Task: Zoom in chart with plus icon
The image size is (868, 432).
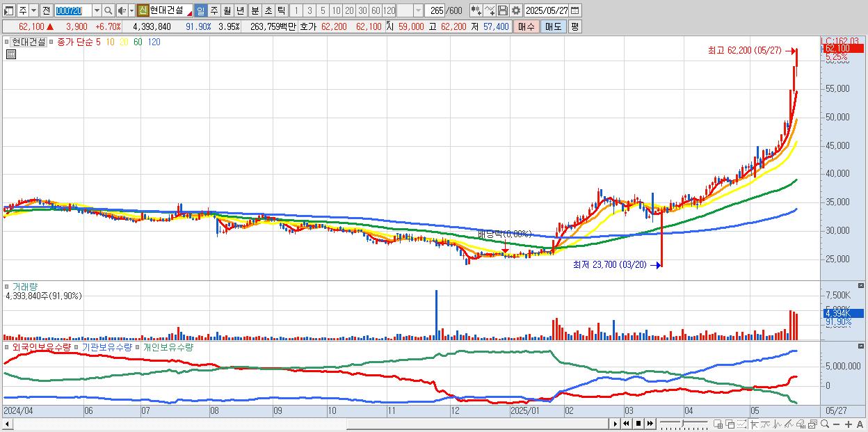Action: [x=849, y=424]
